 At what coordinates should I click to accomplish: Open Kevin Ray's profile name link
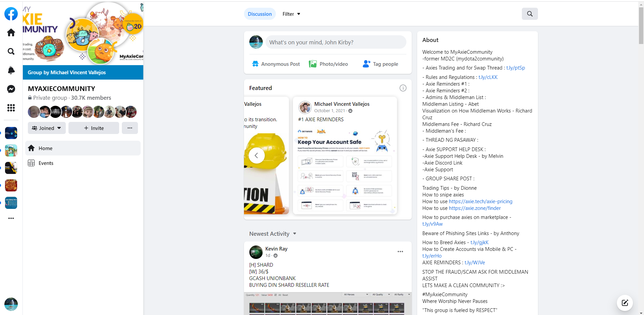[276, 249]
